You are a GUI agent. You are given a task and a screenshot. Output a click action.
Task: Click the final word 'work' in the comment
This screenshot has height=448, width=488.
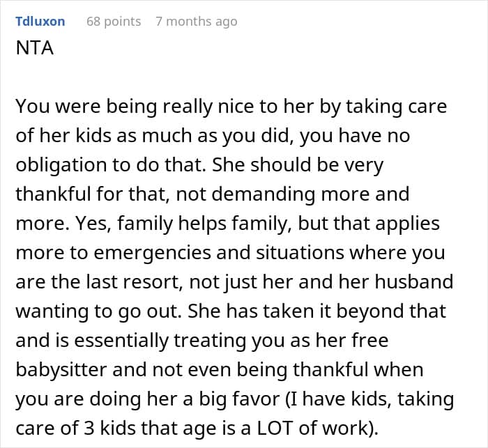point(345,428)
